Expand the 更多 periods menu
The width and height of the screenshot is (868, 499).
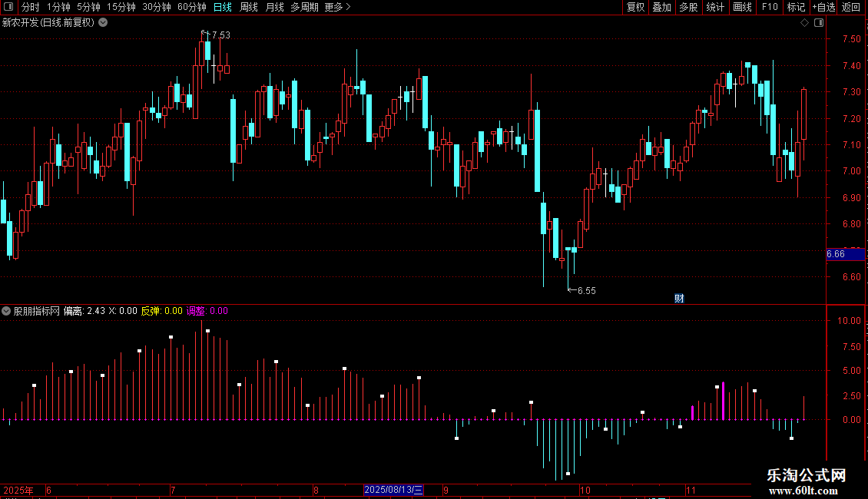[338, 7]
